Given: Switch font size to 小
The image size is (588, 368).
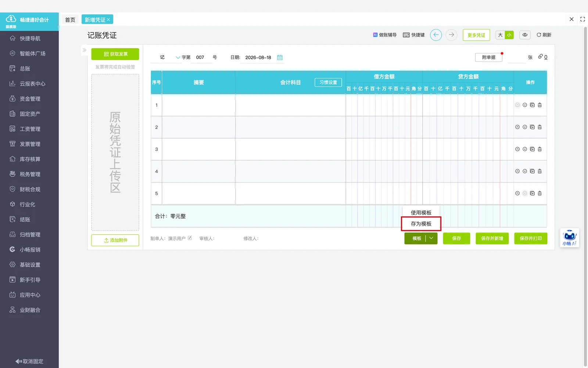Looking at the screenshot, I should 509,35.
